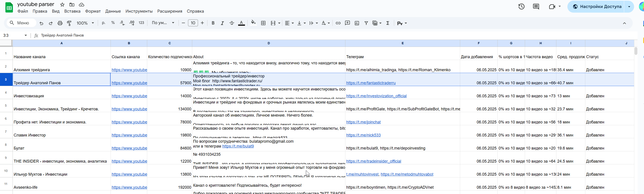Image resolution: width=644 pixels, height=194 pixels.
Task: Open the fantastictraderru Telegram link
Action: click(x=371, y=83)
